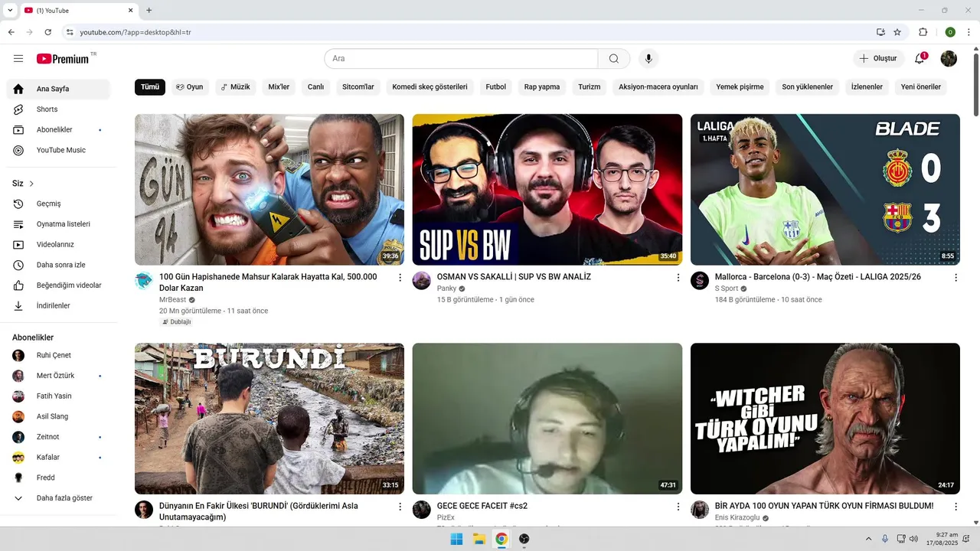Viewport: 980px width, 551px height.
Task: Open the account avatar menu
Action: coord(949,59)
